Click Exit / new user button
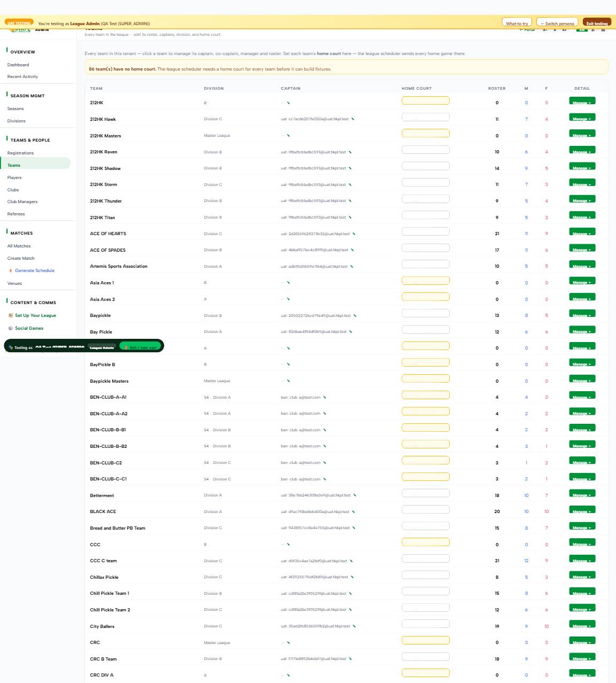The image size is (616, 683). click(140, 346)
